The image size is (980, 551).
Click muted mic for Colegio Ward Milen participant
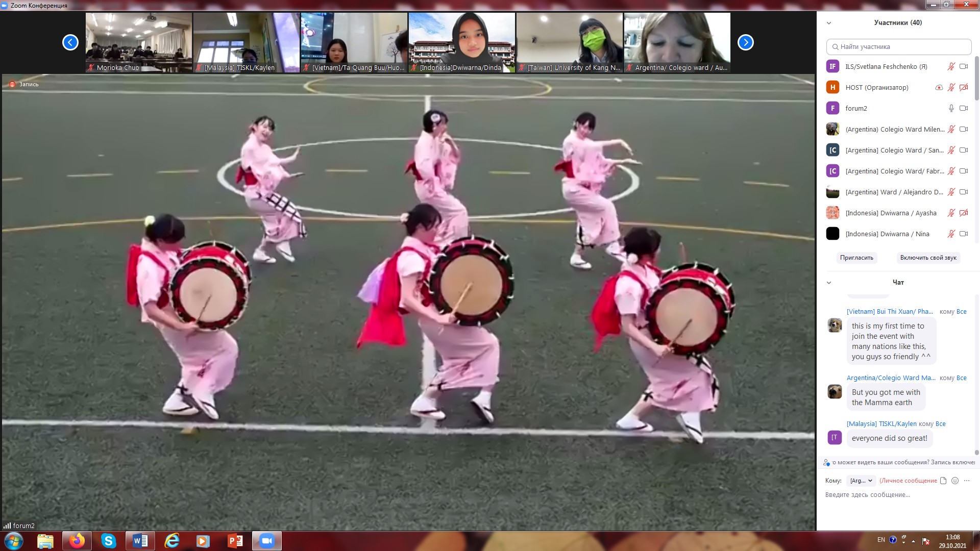951,129
